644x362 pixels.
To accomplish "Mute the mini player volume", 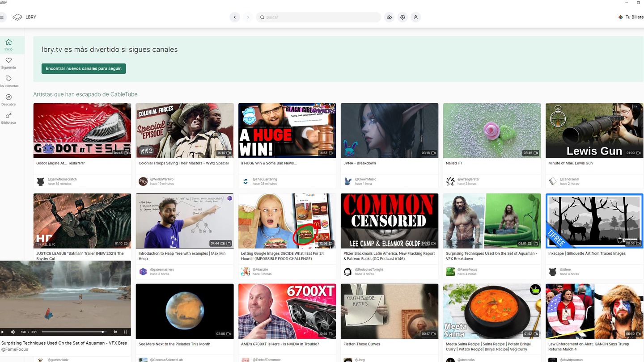I will (x=13, y=332).
